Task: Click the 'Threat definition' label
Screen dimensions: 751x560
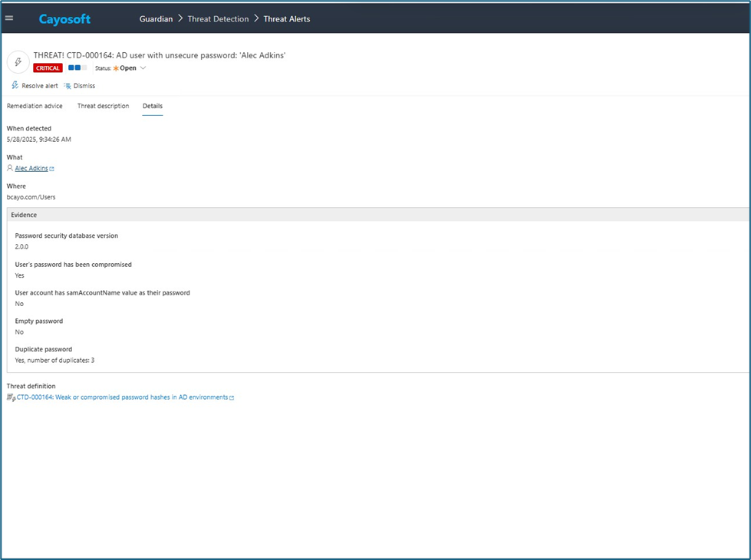Action: point(31,386)
